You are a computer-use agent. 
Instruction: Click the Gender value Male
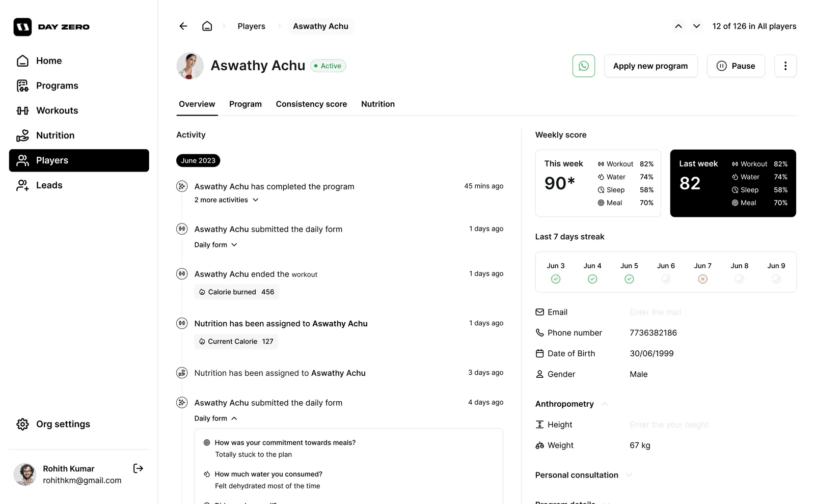638,374
